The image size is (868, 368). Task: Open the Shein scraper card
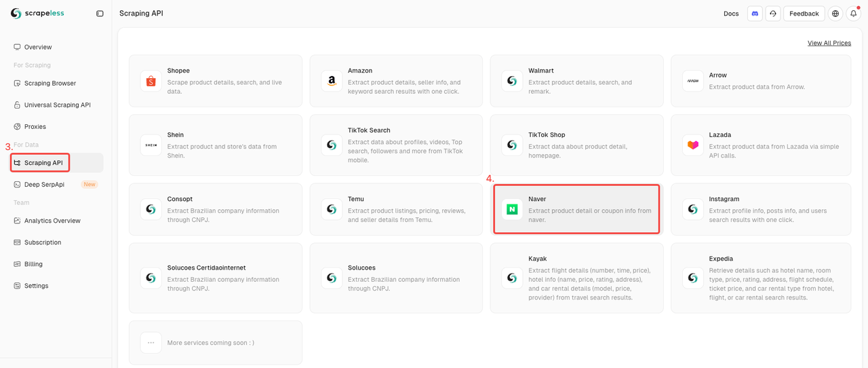coord(216,145)
